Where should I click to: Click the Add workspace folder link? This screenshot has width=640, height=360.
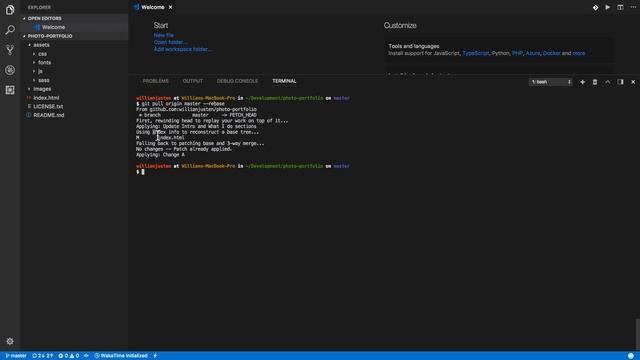pyautogui.click(x=182, y=49)
